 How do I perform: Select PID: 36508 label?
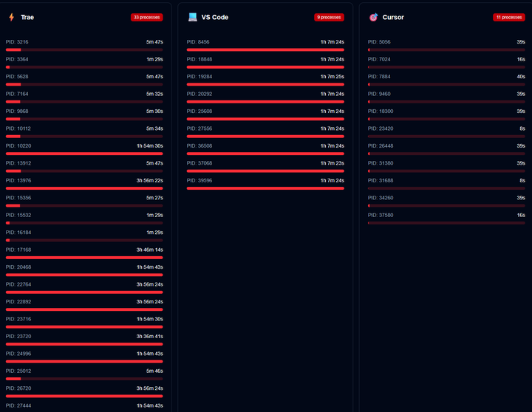coord(199,145)
